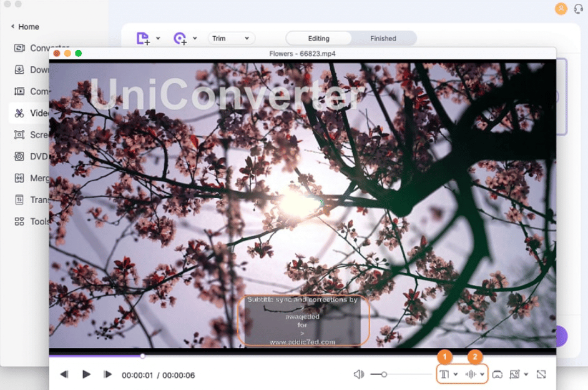Screen dimensions: 588x390
Task: Open the DVD Burner tool
Action: click(37, 156)
